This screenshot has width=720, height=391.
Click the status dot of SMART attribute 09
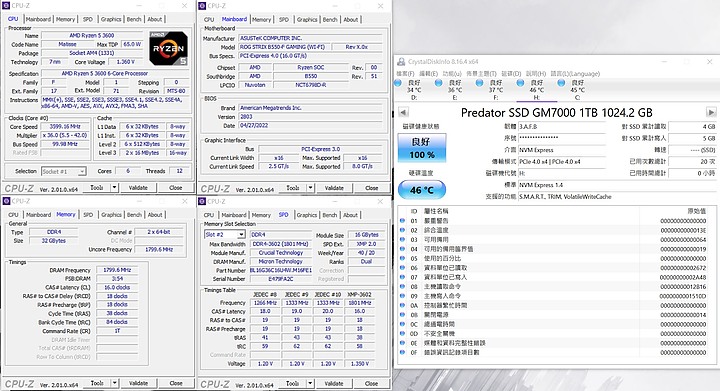pyautogui.click(x=402, y=296)
